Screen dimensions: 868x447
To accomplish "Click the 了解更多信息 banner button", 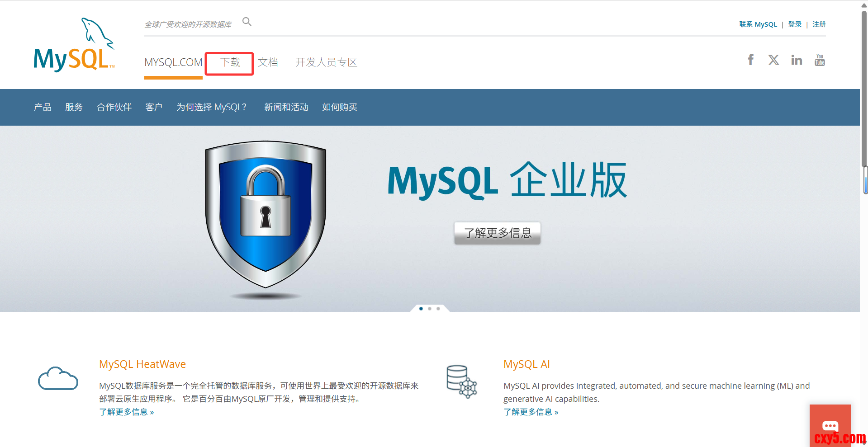I will [x=498, y=233].
